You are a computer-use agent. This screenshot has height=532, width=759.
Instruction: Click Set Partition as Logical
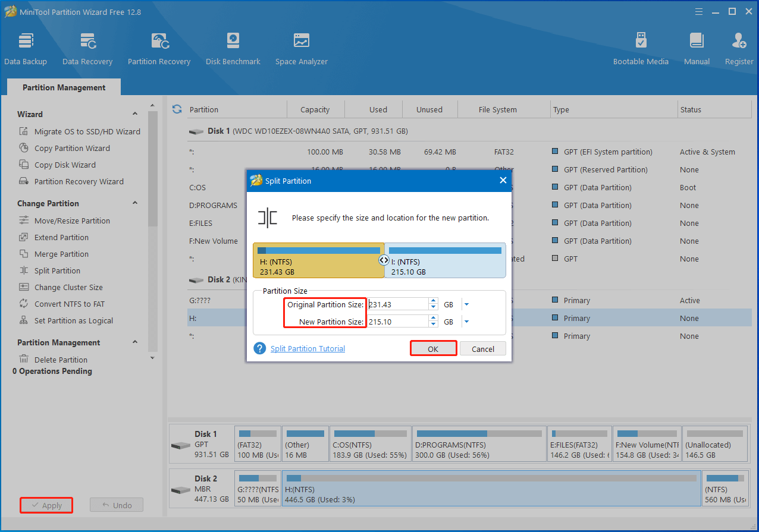73,320
